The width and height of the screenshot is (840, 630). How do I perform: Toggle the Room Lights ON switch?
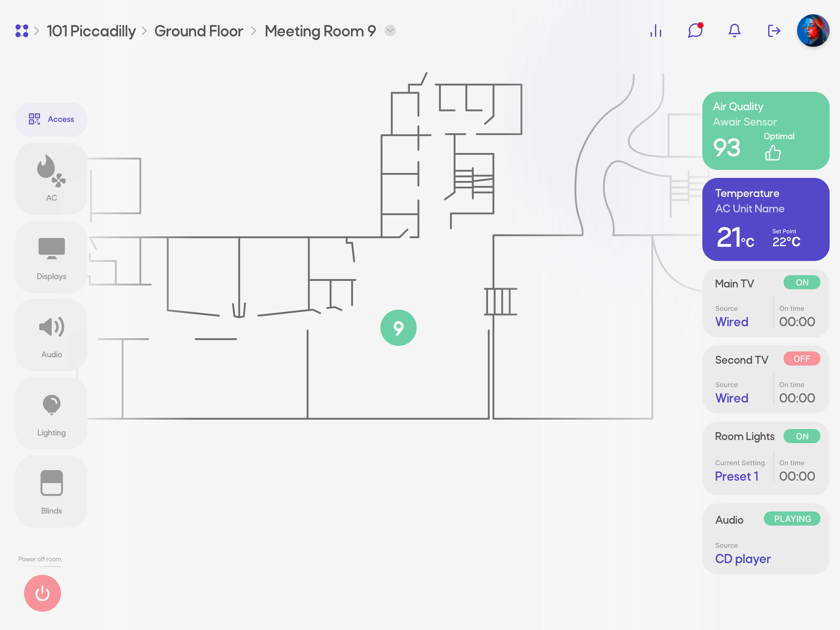point(801,436)
